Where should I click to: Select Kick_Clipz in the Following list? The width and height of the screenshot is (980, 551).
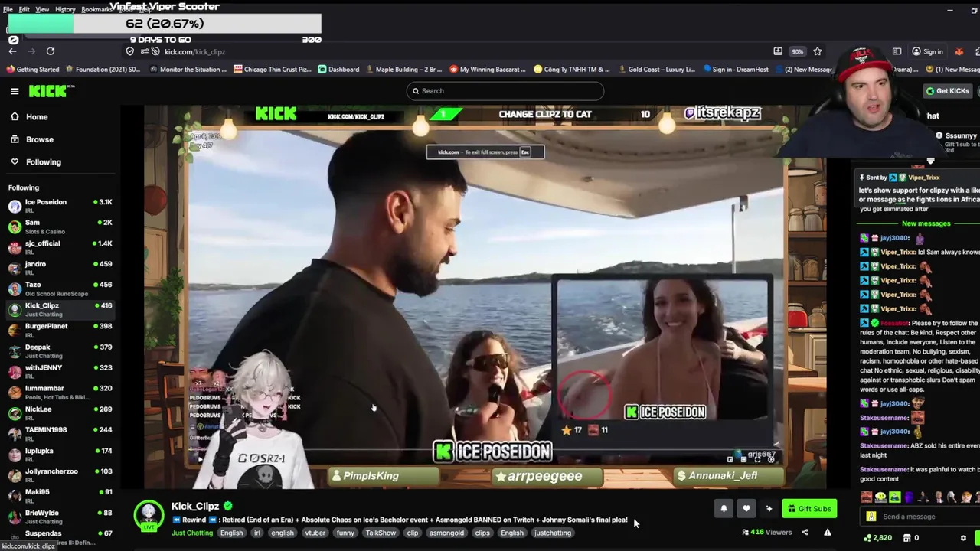(60, 309)
